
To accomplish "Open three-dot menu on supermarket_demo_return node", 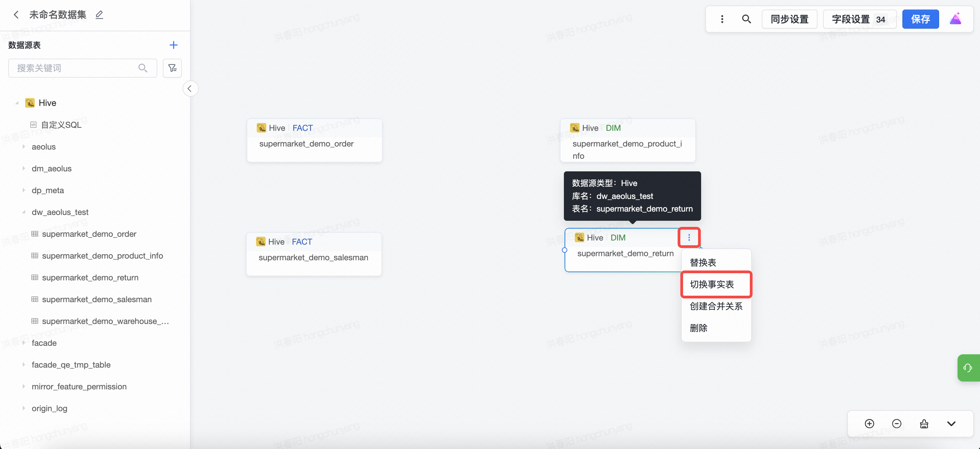I will [689, 237].
